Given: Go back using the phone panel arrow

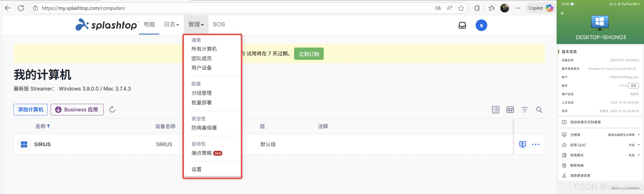Looking at the screenshot, I should 563,13.
